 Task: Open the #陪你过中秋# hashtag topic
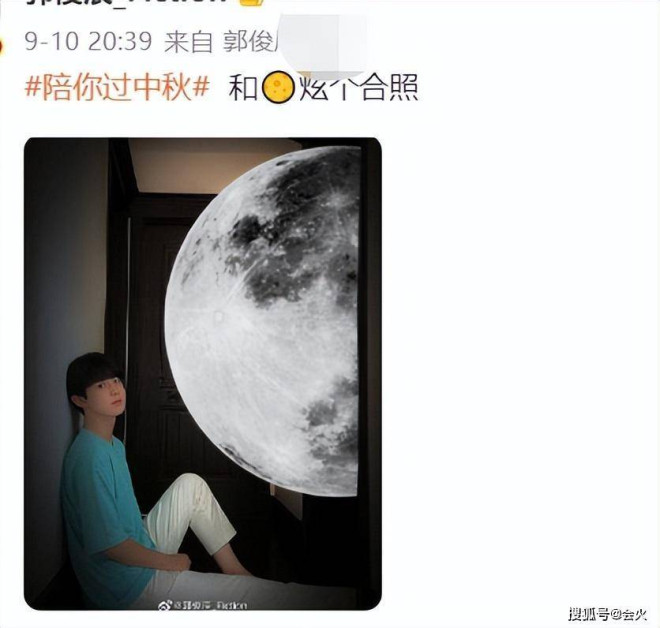pos(117,88)
